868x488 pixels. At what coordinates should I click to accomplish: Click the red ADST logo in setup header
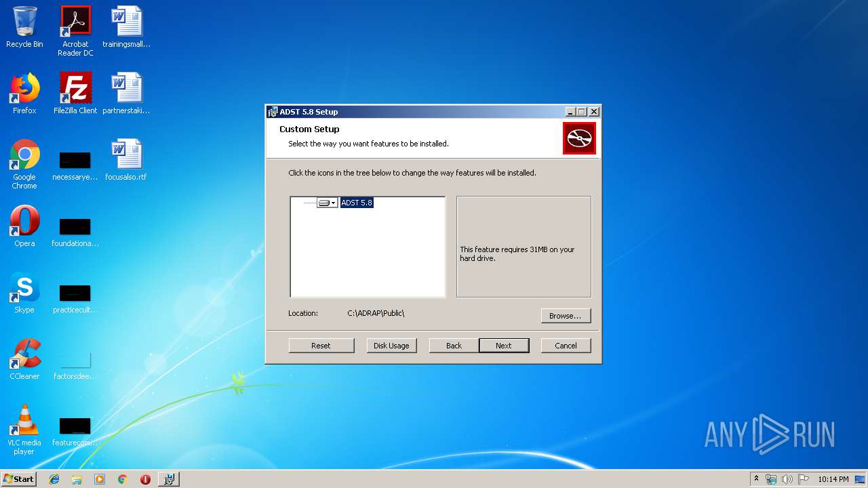tap(579, 138)
